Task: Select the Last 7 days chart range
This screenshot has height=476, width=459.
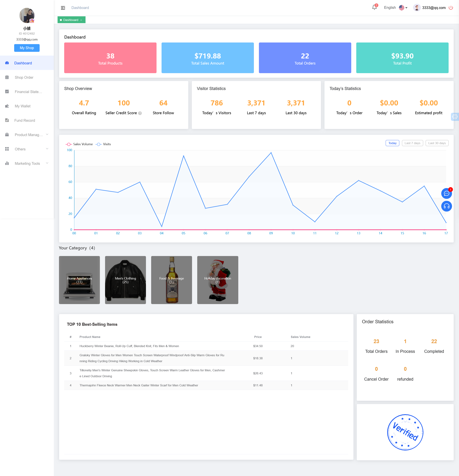Action: (x=412, y=143)
